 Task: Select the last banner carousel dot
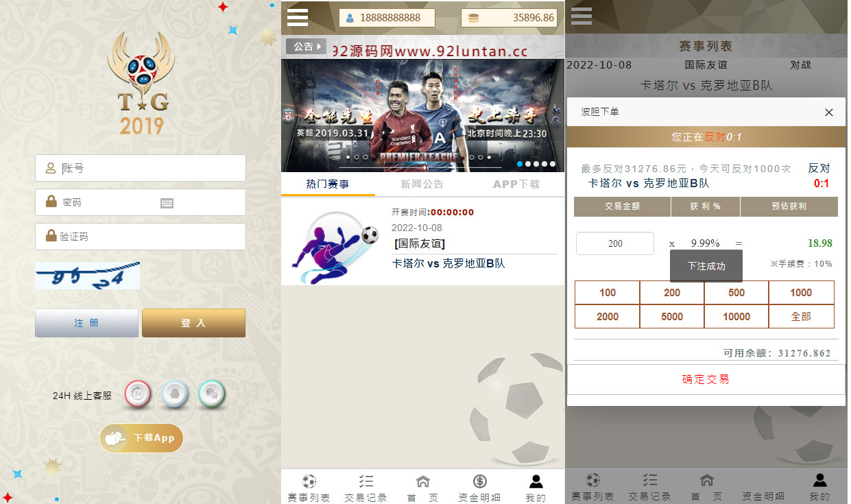point(553,164)
